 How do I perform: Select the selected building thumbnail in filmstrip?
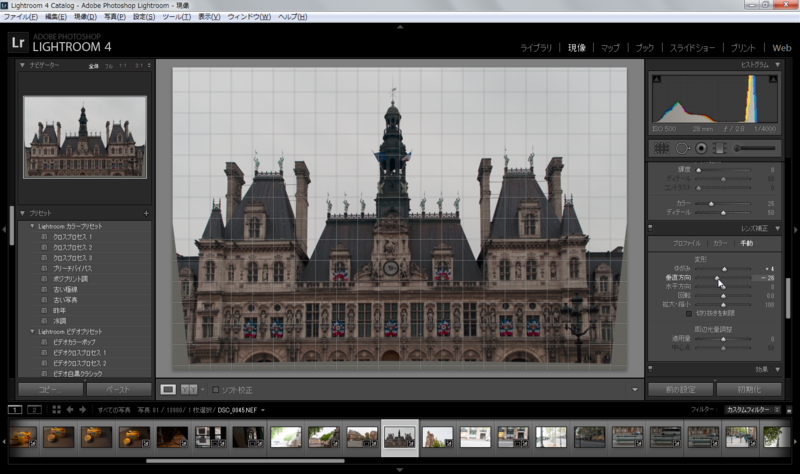399,437
